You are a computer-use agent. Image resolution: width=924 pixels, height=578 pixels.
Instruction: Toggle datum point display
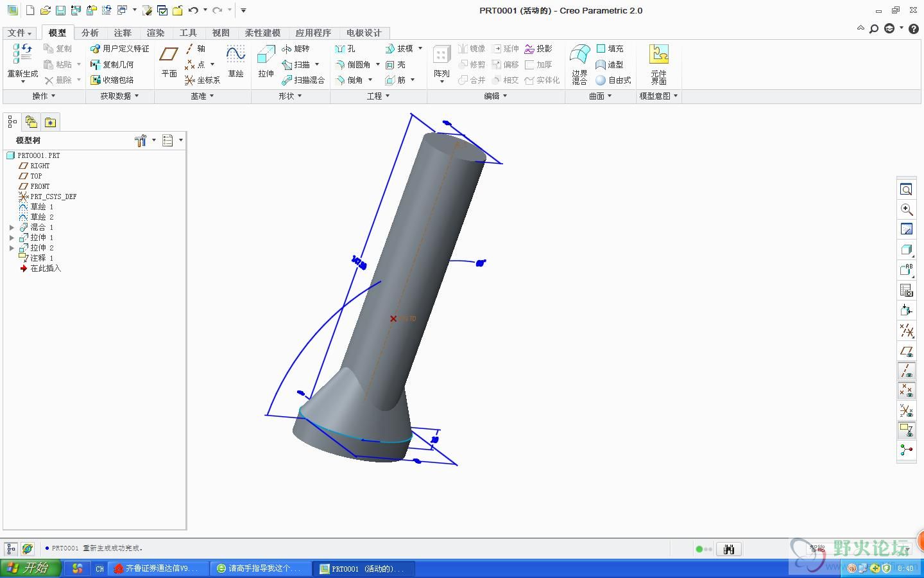[x=906, y=390]
